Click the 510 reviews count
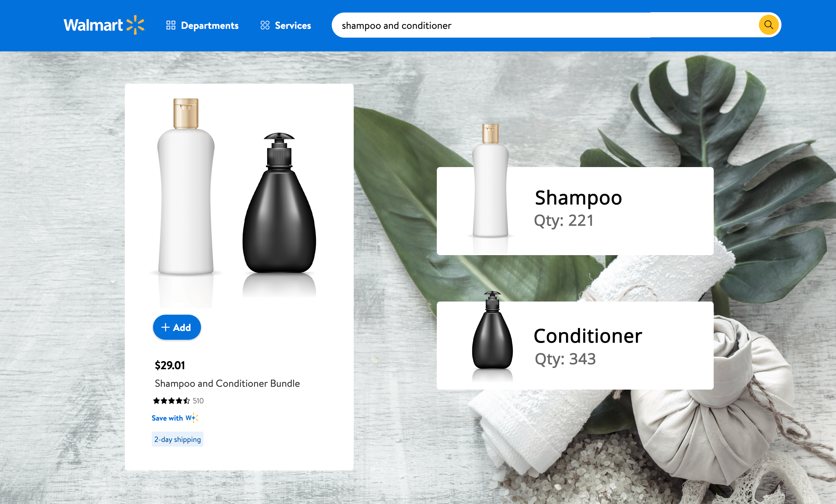 [x=198, y=401]
